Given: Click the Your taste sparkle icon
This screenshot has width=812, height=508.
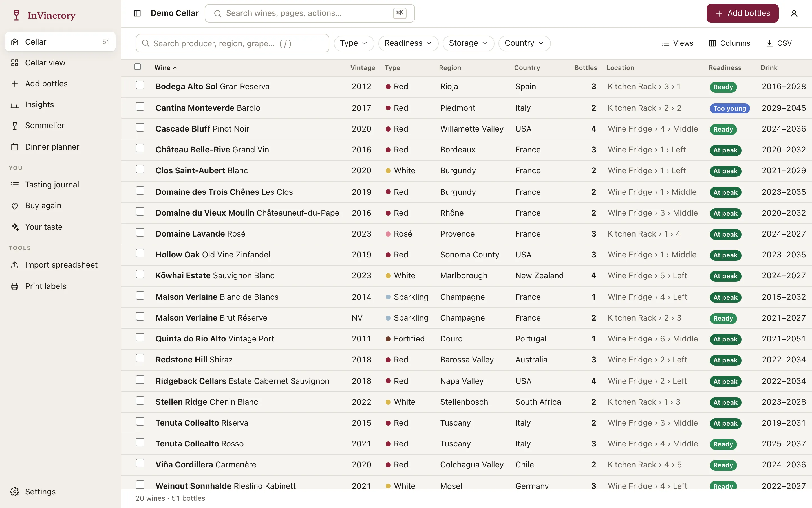Looking at the screenshot, I should (x=15, y=227).
